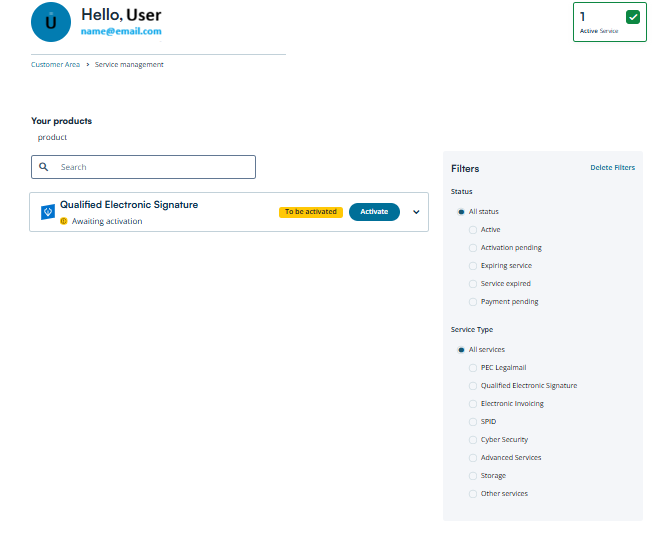
Task: Select the Payment pending status filter
Action: click(473, 302)
